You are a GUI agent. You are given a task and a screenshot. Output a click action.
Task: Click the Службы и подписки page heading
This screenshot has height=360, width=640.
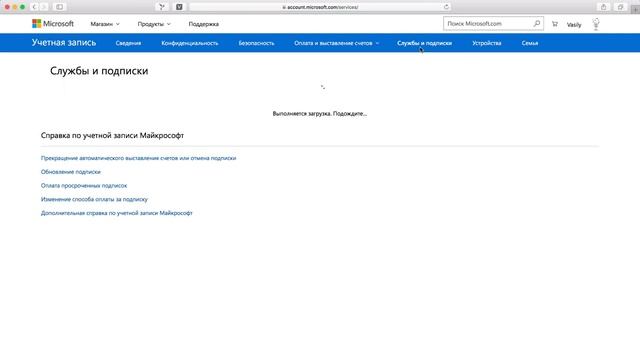pyautogui.click(x=99, y=71)
